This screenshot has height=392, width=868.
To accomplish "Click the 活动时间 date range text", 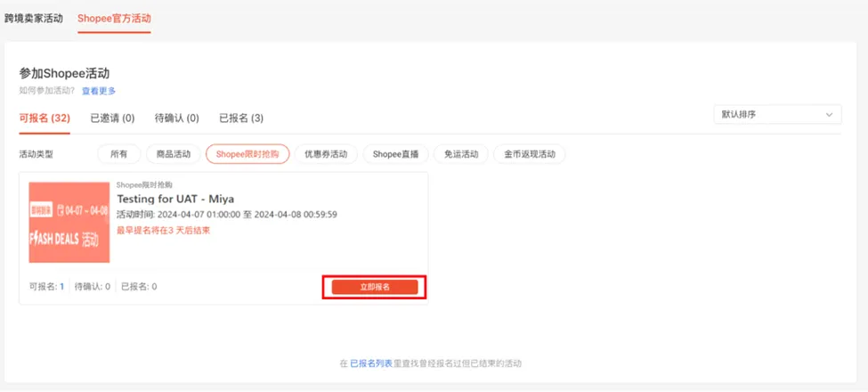I will coord(227,215).
